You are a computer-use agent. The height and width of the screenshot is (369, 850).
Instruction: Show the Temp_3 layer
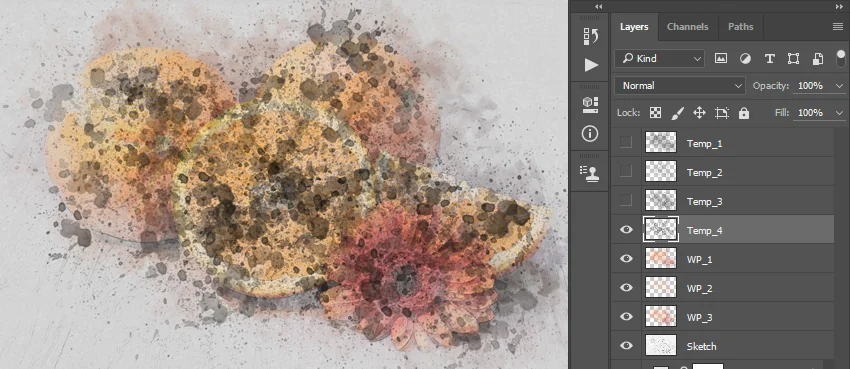[626, 200]
